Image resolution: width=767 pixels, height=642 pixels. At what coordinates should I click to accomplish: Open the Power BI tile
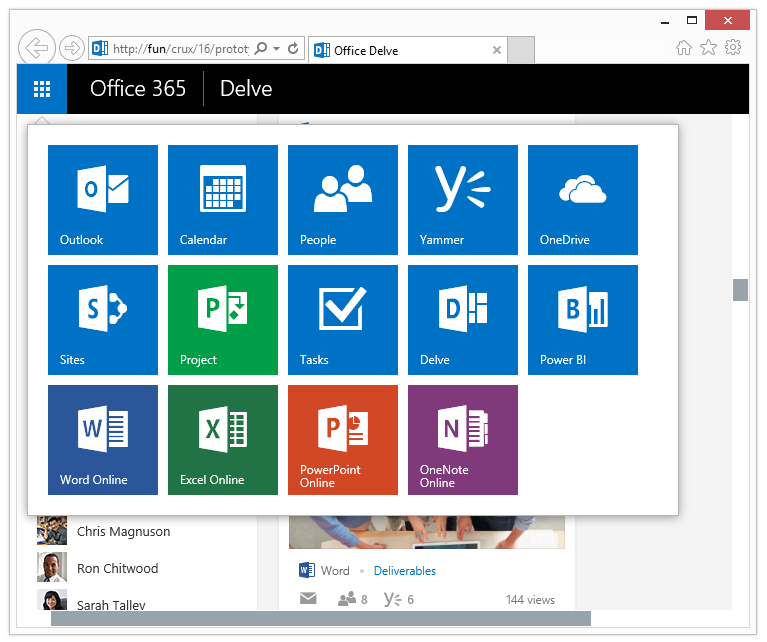[583, 320]
